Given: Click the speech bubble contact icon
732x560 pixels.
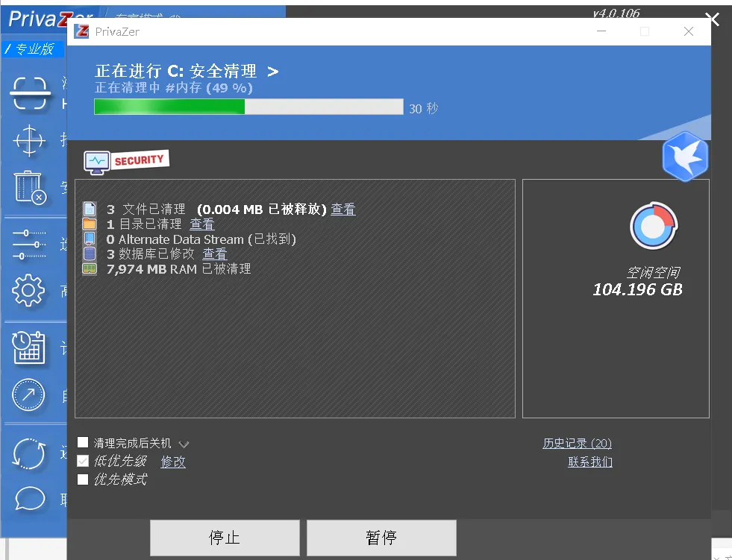Looking at the screenshot, I should coord(30,500).
